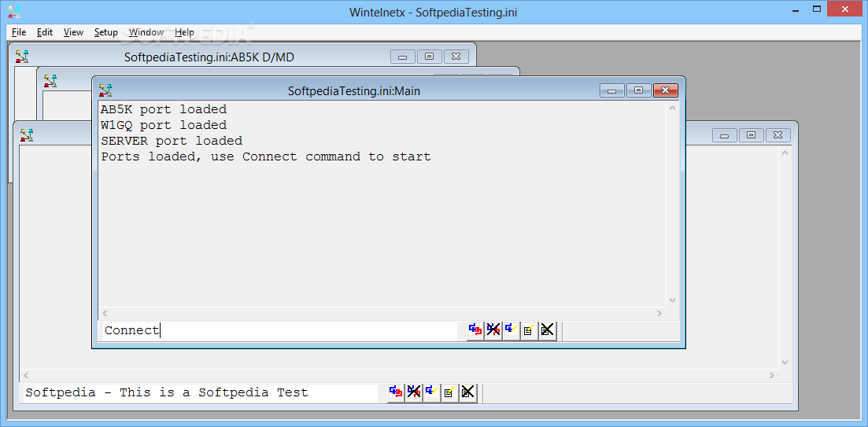868x427 pixels.
Task: Click 'Ports loaded, use Connect command to start' line
Action: [266, 156]
